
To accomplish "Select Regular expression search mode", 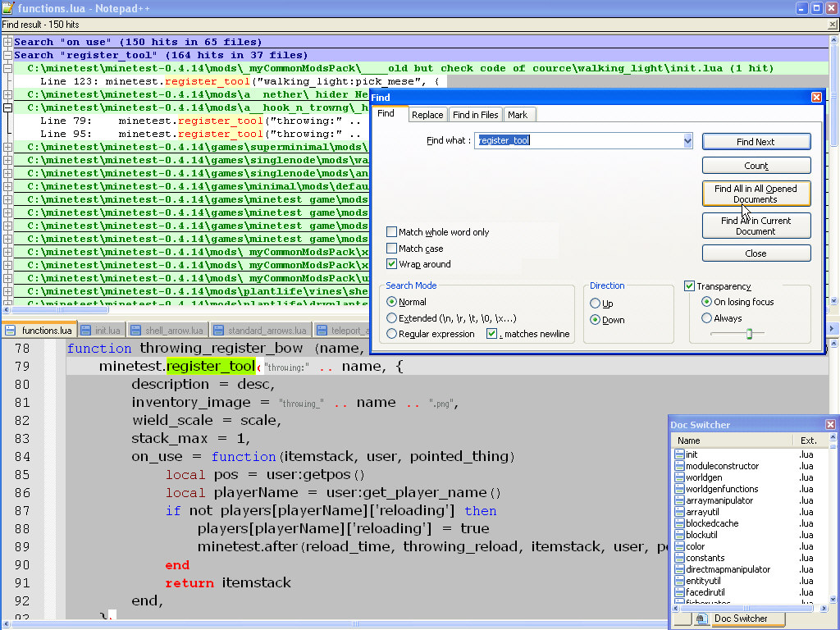I will click(391, 334).
